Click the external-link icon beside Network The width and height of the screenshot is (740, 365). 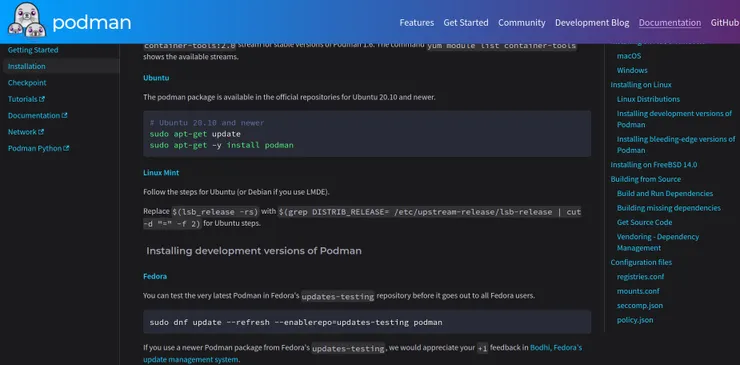tap(41, 132)
